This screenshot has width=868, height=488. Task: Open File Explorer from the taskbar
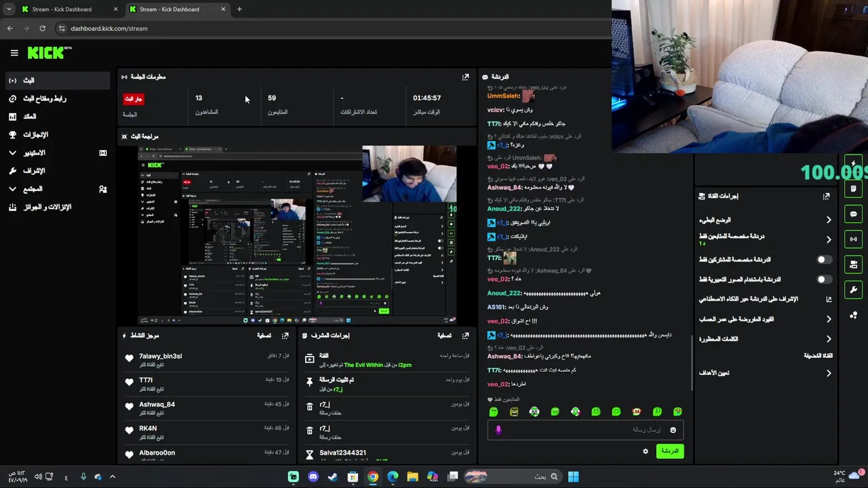pyautogui.click(x=412, y=477)
